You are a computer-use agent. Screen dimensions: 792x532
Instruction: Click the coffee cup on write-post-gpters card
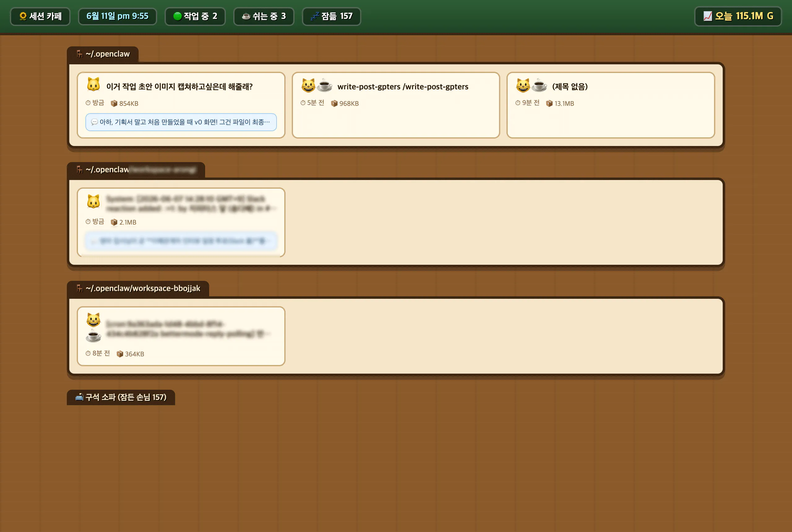[325, 85]
